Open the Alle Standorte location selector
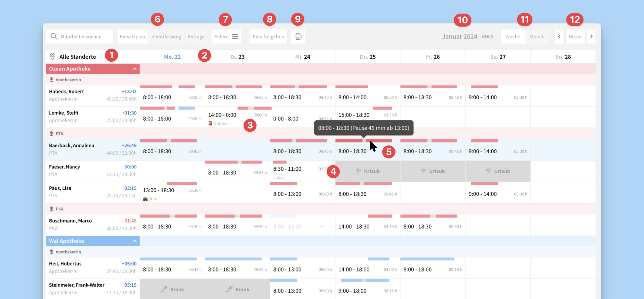The width and height of the screenshot is (644, 299). (x=77, y=57)
